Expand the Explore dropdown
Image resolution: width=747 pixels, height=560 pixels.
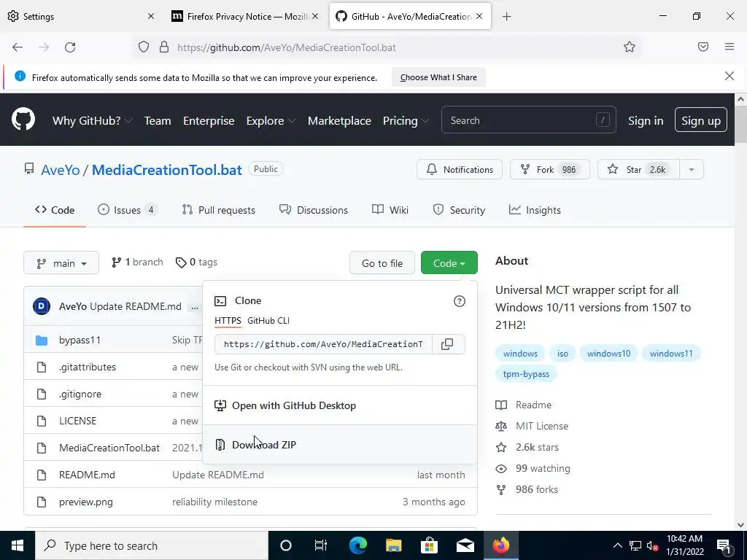pyautogui.click(x=271, y=121)
